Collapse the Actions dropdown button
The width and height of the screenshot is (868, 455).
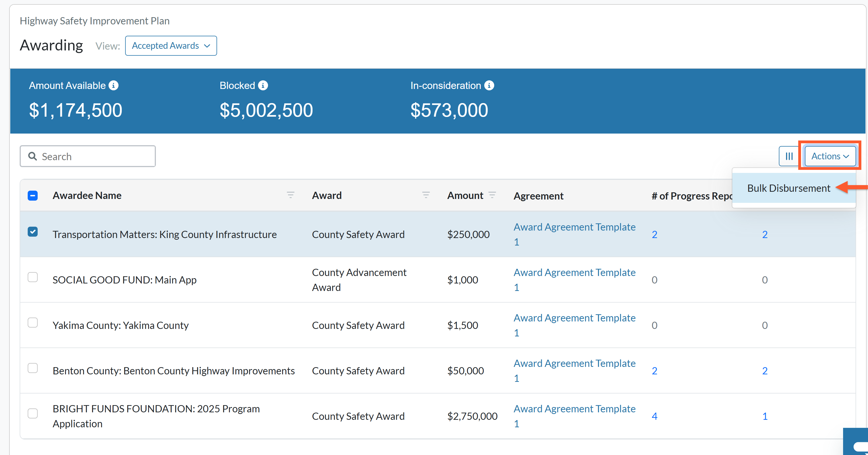pos(830,156)
